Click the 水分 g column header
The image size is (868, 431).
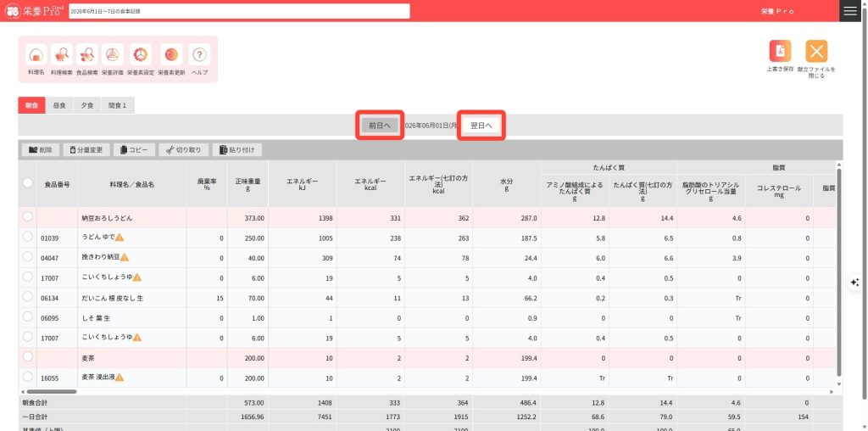pyautogui.click(x=507, y=184)
